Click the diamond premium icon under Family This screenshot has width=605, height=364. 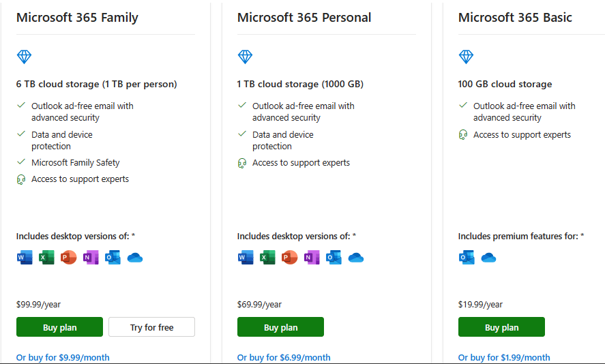(24, 57)
